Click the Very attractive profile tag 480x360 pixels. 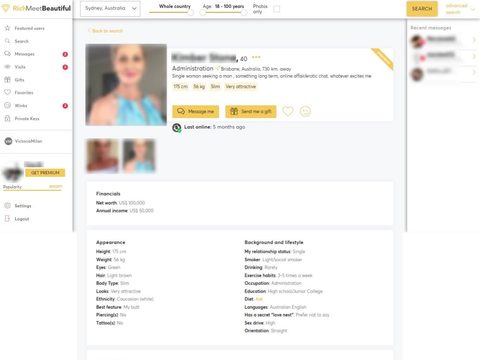click(x=241, y=87)
